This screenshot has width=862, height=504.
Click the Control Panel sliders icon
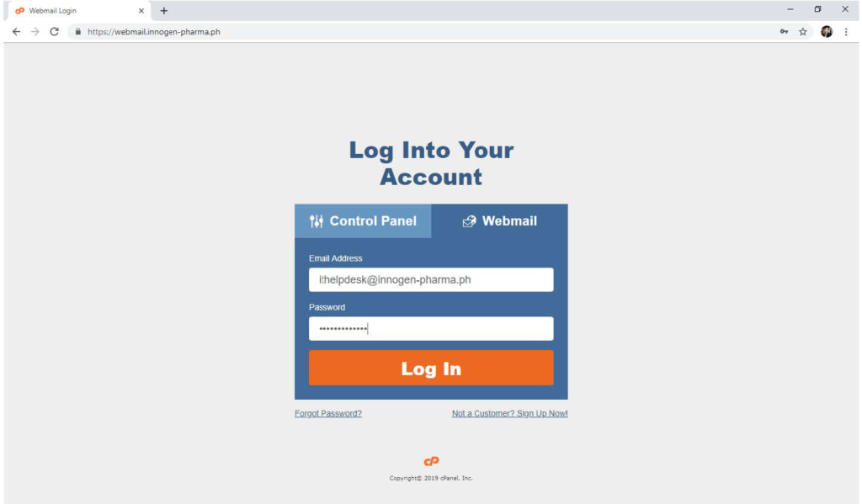(x=317, y=221)
